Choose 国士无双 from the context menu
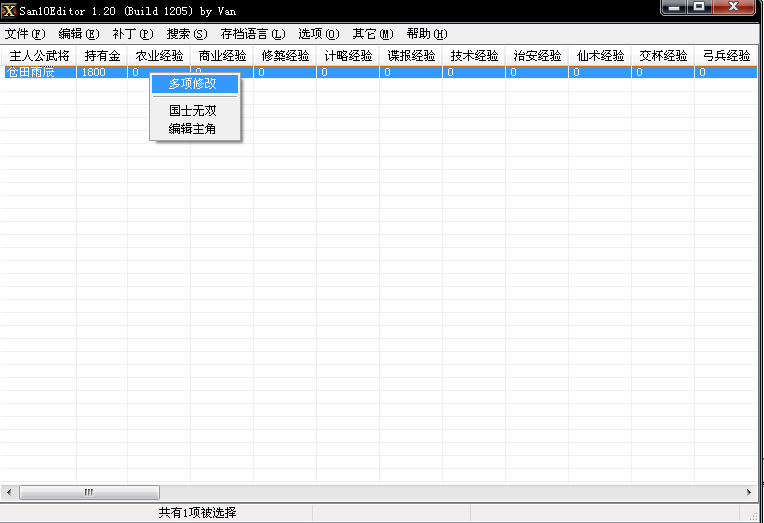Image resolution: width=764 pixels, height=523 pixels. click(193, 112)
